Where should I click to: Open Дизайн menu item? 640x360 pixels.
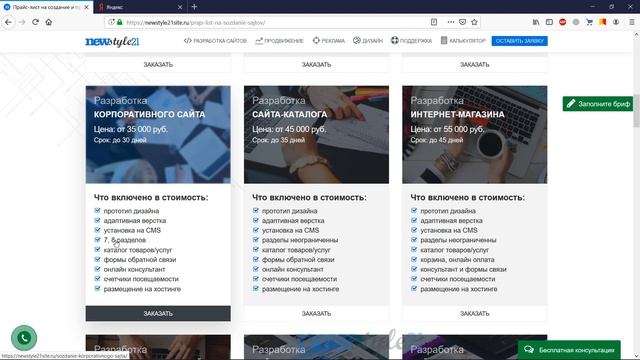click(368, 41)
